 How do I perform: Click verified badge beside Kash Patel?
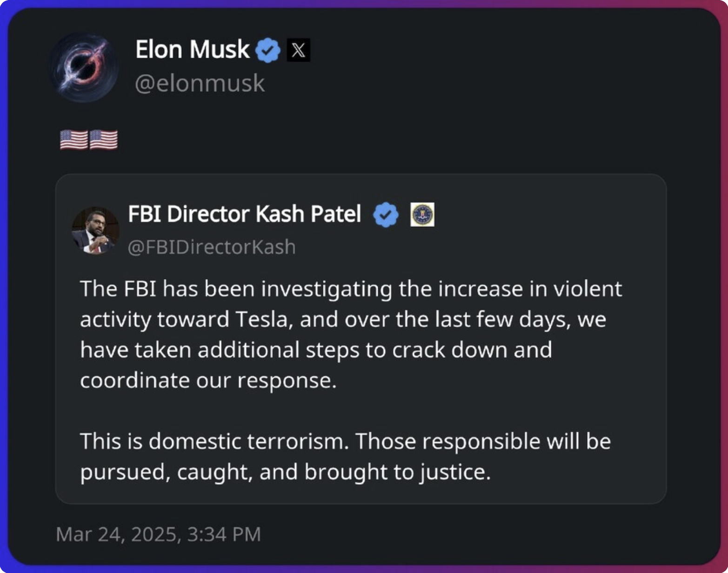386,214
